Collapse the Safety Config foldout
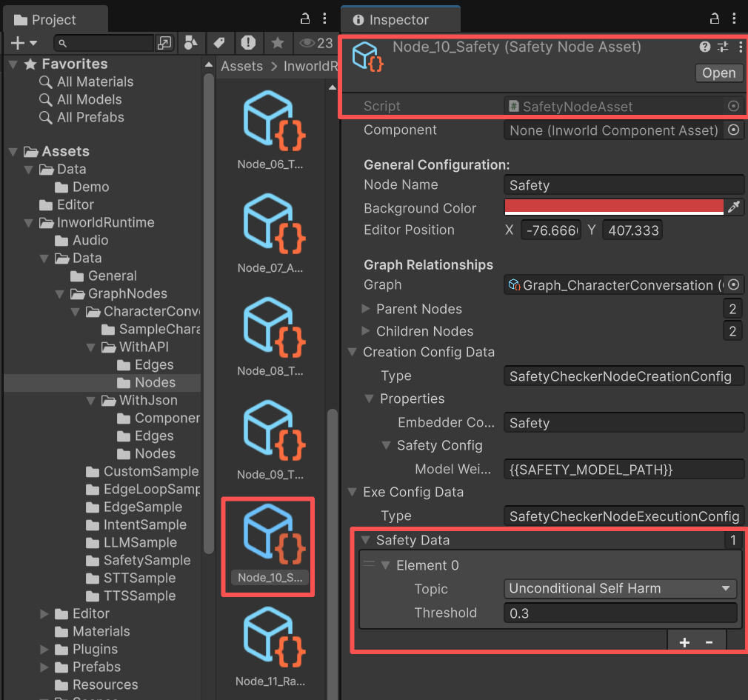Screen dimensions: 748x700 coord(387,445)
